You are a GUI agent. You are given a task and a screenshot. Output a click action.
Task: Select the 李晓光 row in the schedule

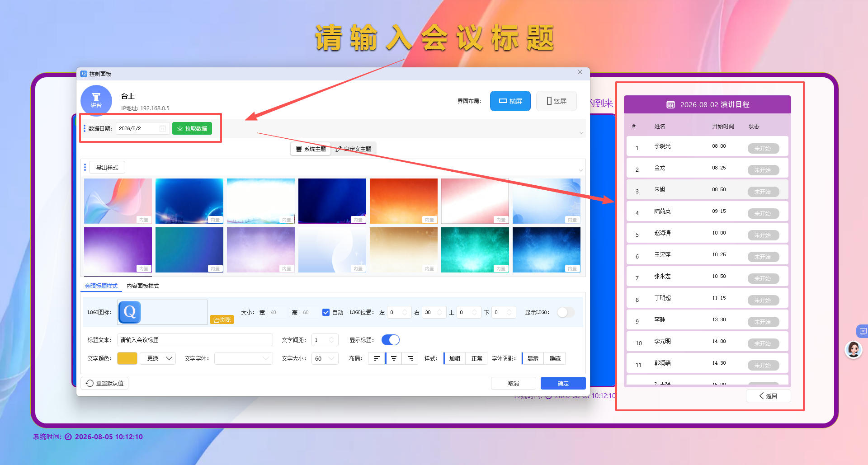coord(708,146)
